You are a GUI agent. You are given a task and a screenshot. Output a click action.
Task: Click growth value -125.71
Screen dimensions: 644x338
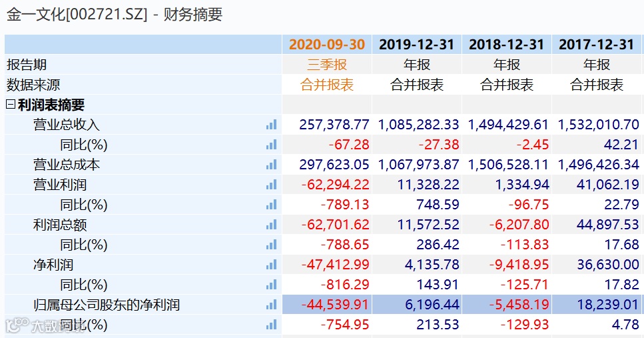[x=525, y=285]
